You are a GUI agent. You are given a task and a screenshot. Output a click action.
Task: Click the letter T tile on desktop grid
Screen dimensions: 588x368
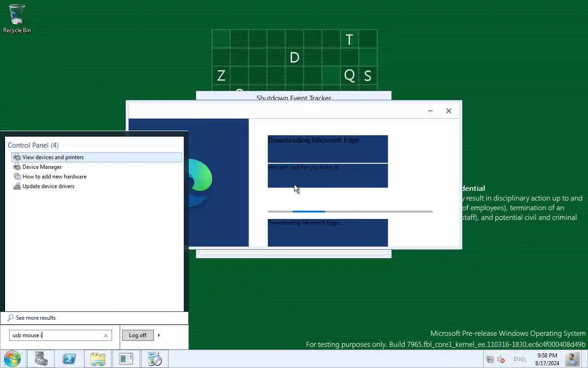click(x=350, y=40)
